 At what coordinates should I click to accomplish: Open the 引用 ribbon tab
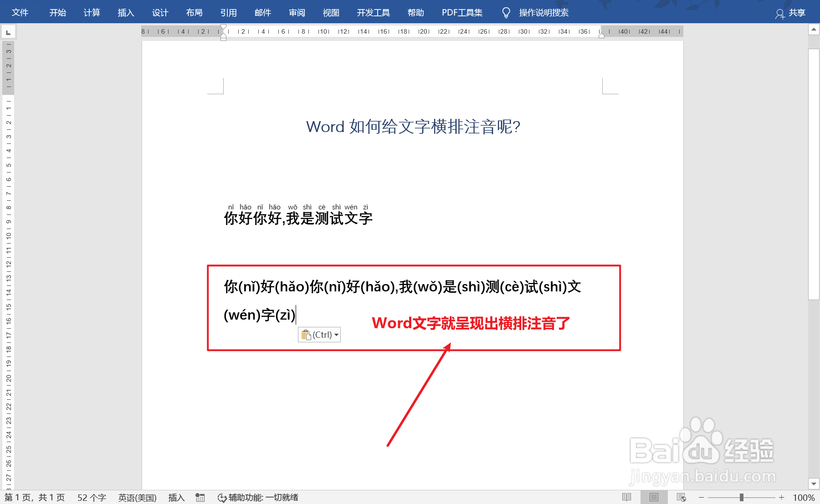tap(229, 13)
